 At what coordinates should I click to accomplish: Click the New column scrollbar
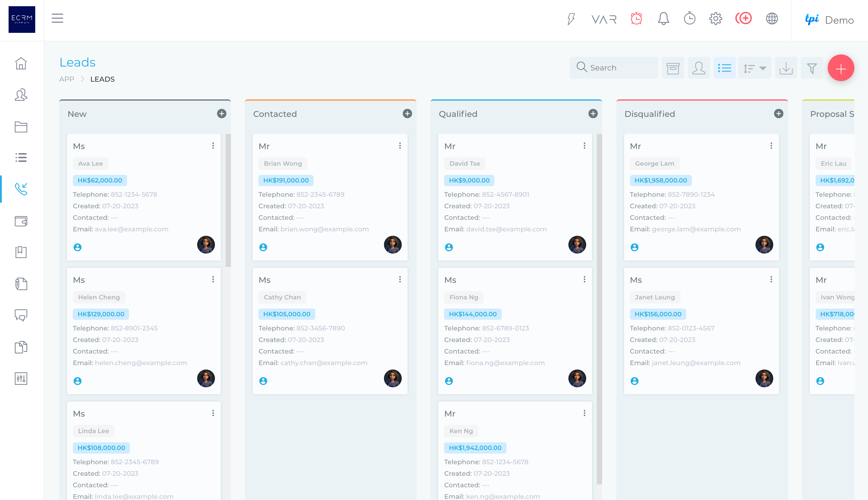228,200
